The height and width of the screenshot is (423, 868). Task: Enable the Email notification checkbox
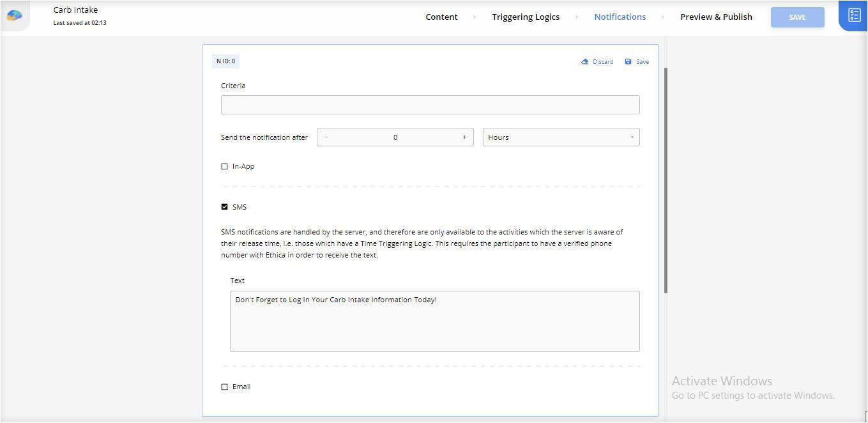pyautogui.click(x=224, y=387)
